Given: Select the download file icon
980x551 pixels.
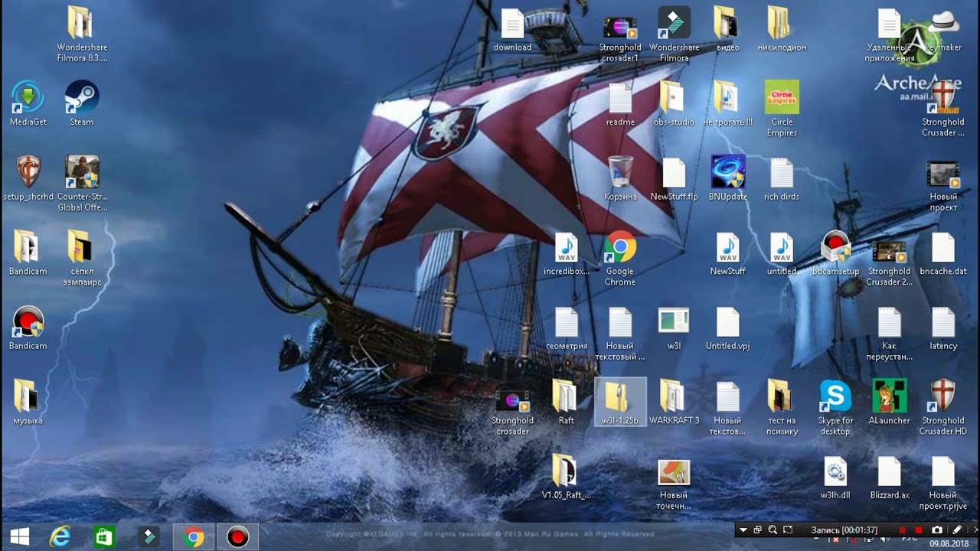Looking at the screenshot, I should coord(512,29).
